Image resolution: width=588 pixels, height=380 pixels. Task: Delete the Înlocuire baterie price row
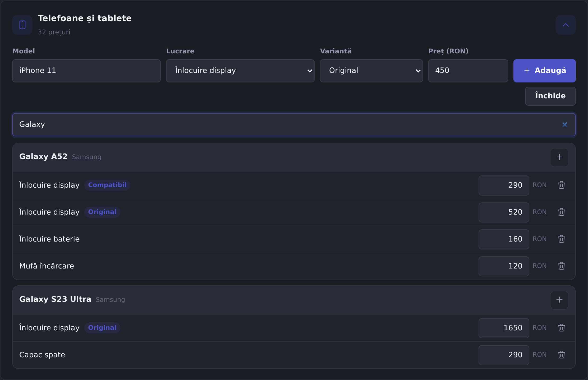click(x=561, y=239)
